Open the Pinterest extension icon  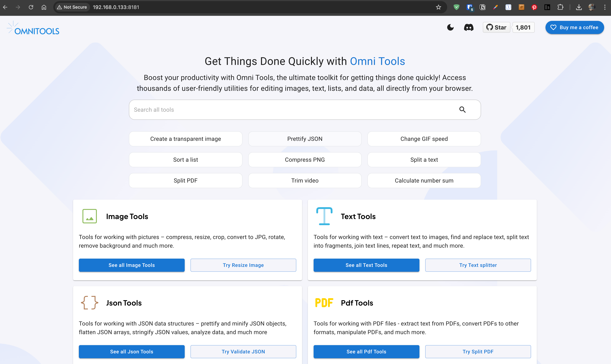pyautogui.click(x=534, y=7)
